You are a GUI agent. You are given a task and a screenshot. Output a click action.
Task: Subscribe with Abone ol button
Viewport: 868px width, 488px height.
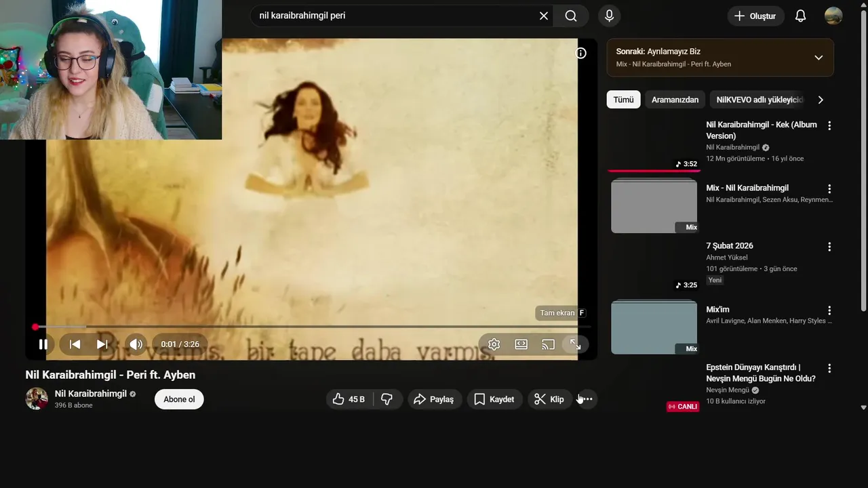point(179,399)
